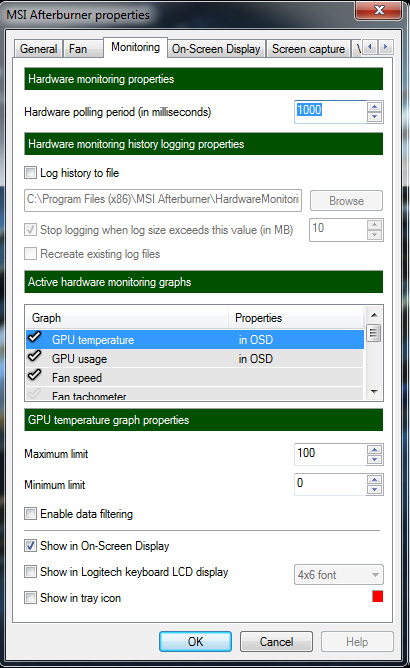Click the Help button
Screen dimensions: 410x668
pyautogui.click(x=357, y=641)
